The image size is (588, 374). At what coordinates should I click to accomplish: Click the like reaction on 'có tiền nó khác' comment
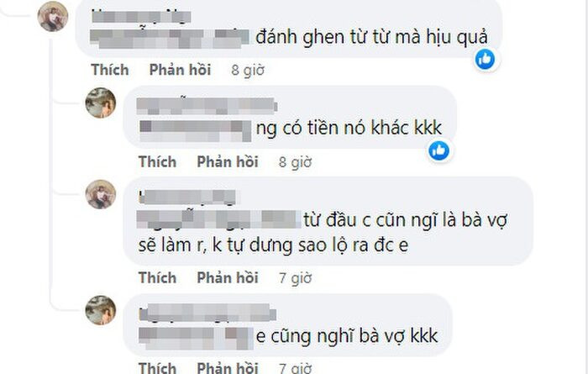[438, 150]
